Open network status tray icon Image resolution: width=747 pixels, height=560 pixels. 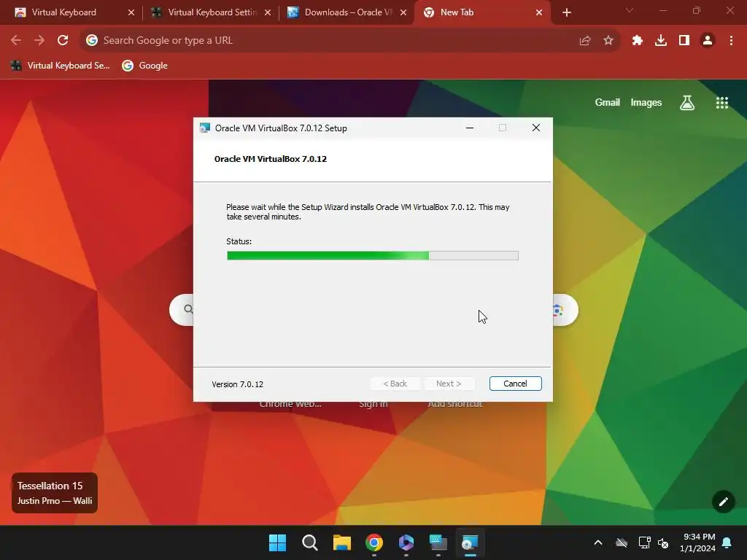pos(644,542)
